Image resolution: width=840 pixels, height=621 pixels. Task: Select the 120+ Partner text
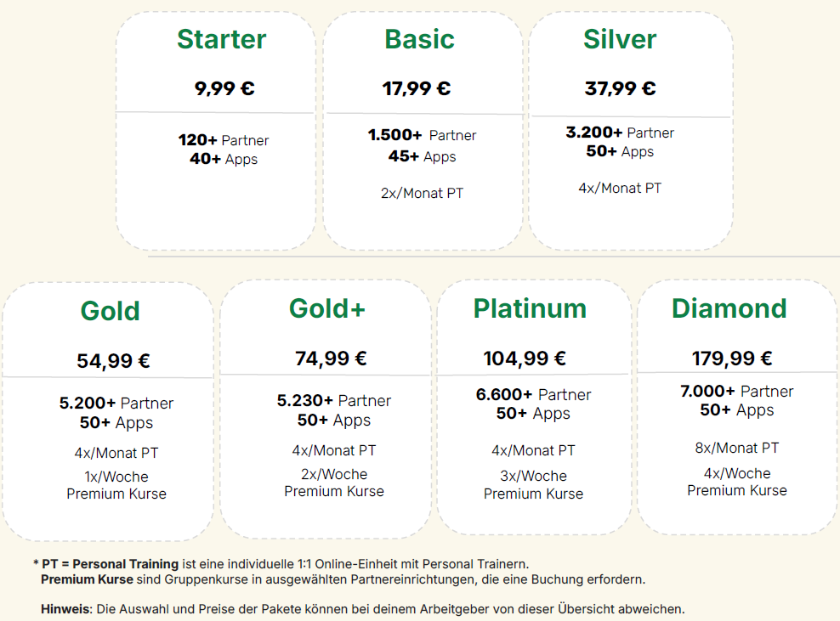pyautogui.click(x=223, y=140)
